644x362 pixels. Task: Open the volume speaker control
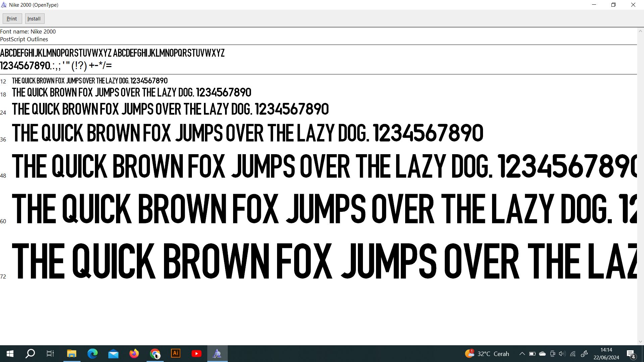pyautogui.click(x=562, y=354)
